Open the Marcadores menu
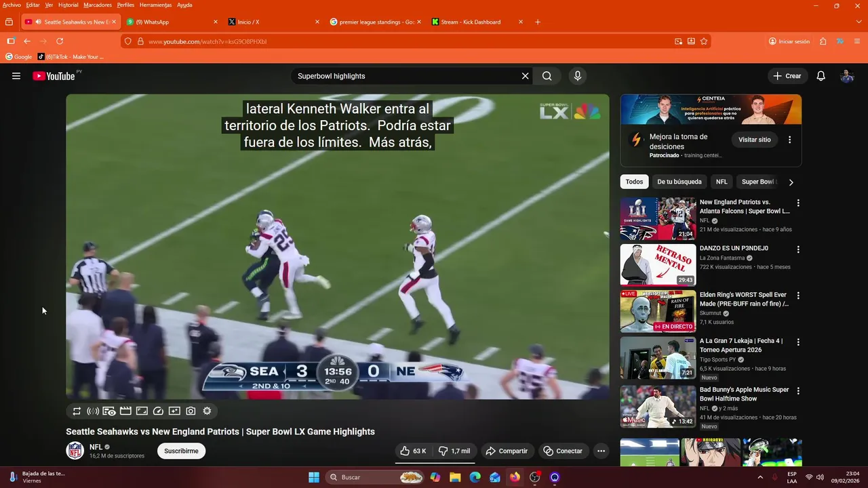This screenshot has width=868, height=488. [98, 5]
